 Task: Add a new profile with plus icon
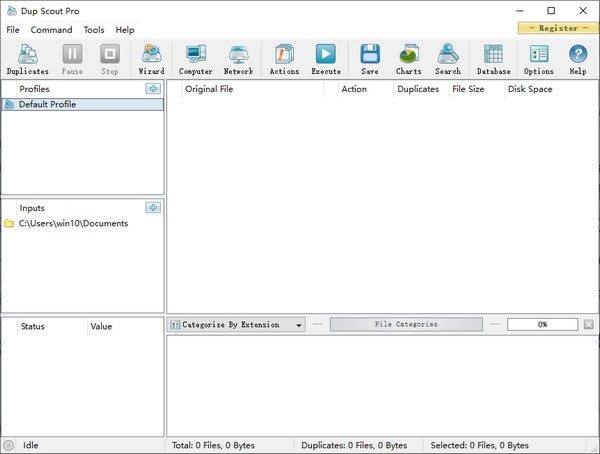[x=153, y=88]
